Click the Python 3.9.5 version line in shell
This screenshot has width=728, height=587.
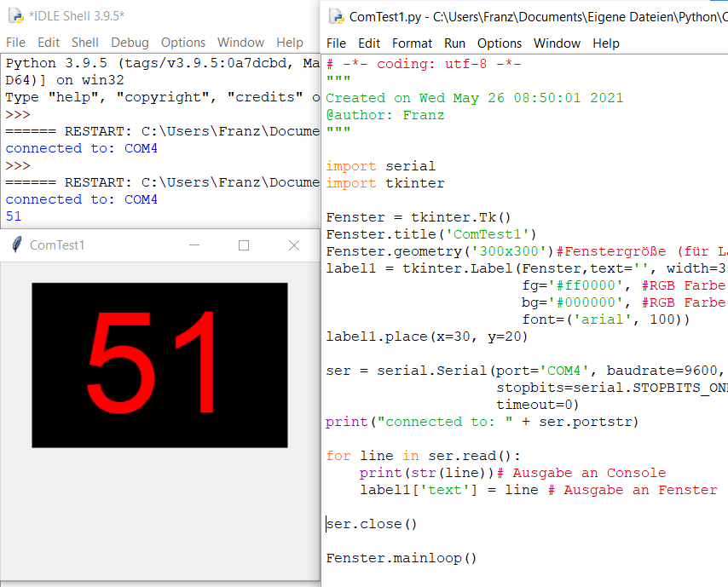pyautogui.click(x=163, y=63)
